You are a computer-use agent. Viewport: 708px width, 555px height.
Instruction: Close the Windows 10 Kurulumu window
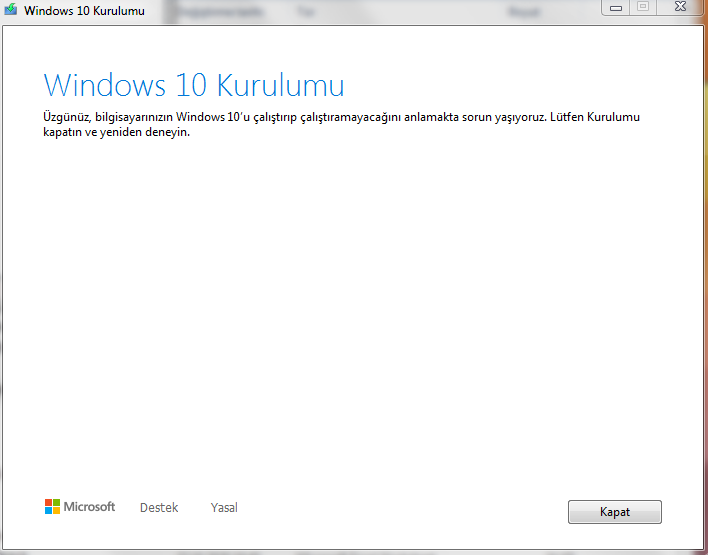coord(680,7)
